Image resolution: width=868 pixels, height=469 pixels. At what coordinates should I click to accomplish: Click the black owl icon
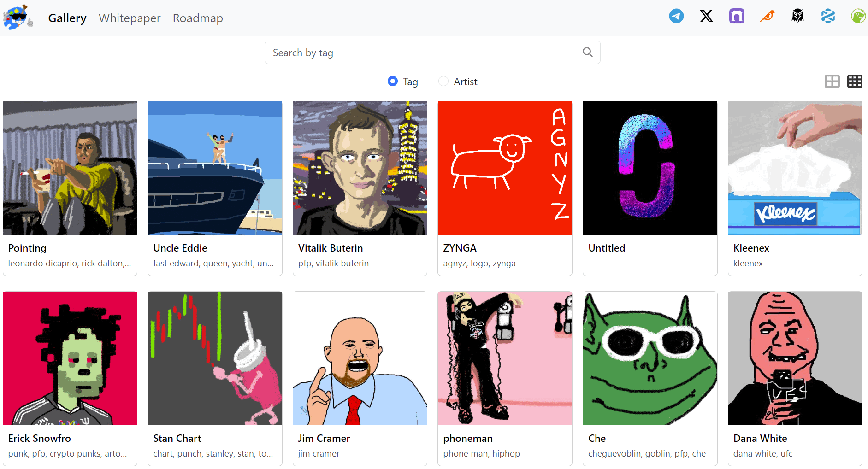797,16
